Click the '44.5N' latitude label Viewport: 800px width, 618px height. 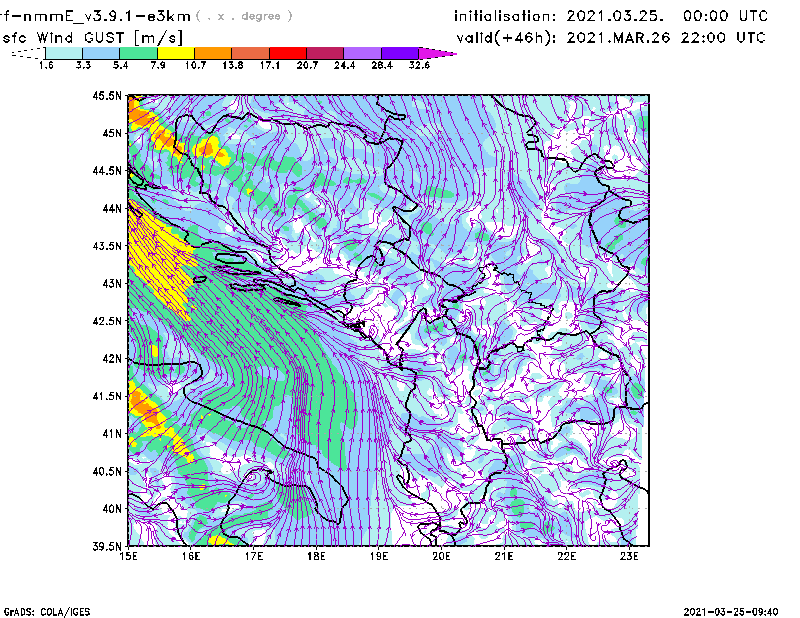pos(107,170)
